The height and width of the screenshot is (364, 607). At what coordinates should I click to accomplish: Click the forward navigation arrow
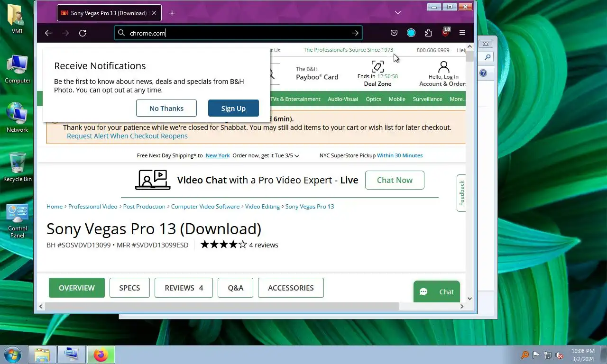point(65,33)
